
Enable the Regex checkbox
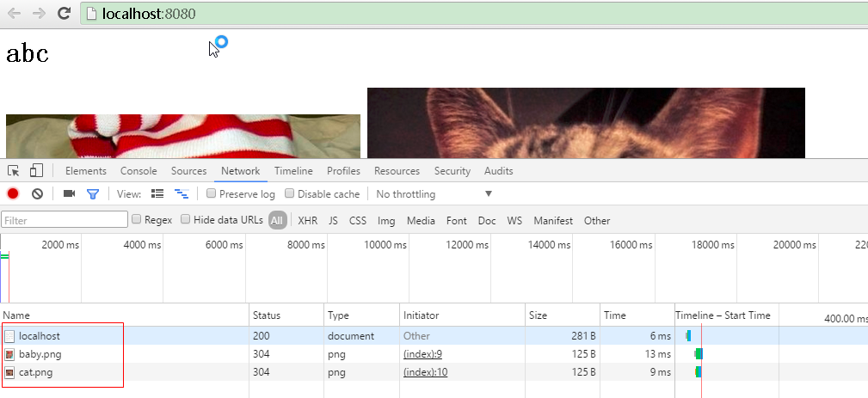click(136, 219)
